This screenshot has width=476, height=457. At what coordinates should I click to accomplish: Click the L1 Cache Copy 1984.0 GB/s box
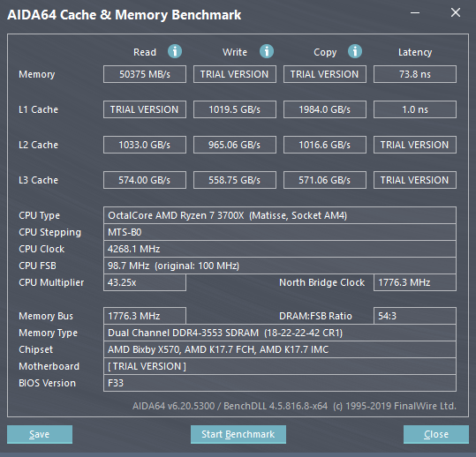tap(325, 109)
